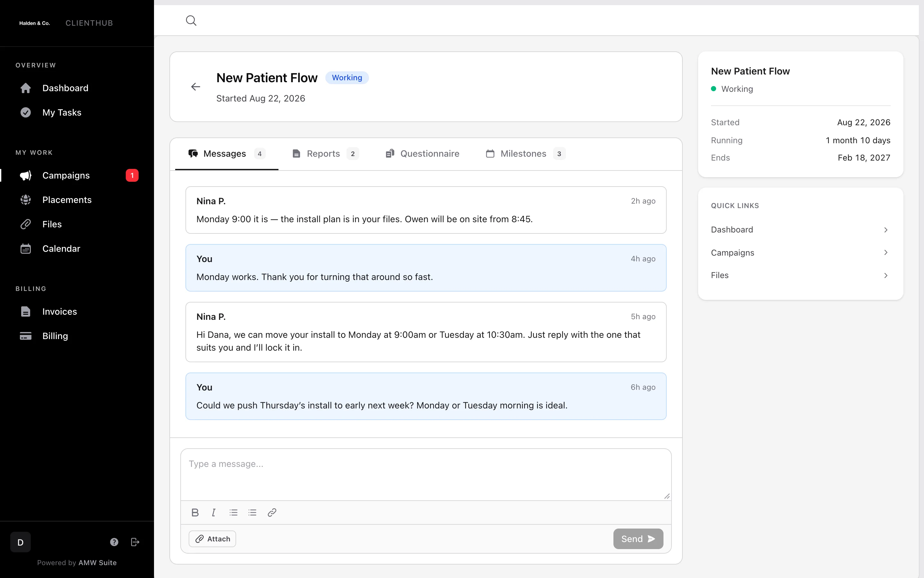The image size is (924, 578).
Task: Click the AMW Suite link
Action: pos(97,563)
